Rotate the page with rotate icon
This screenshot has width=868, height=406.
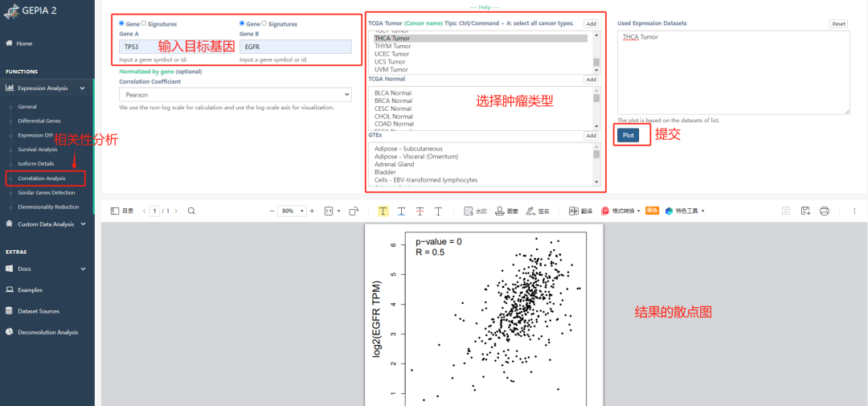click(354, 211)
